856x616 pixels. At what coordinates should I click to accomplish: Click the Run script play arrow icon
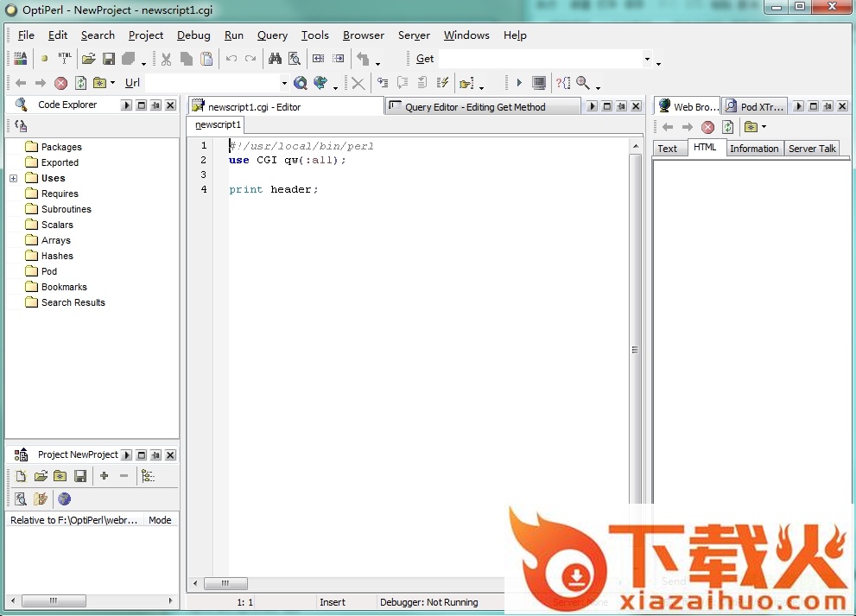point(519,83)
